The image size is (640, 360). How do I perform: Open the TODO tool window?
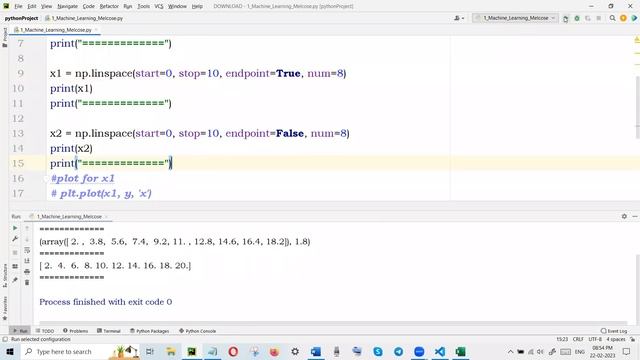click(x=45, y=331)
